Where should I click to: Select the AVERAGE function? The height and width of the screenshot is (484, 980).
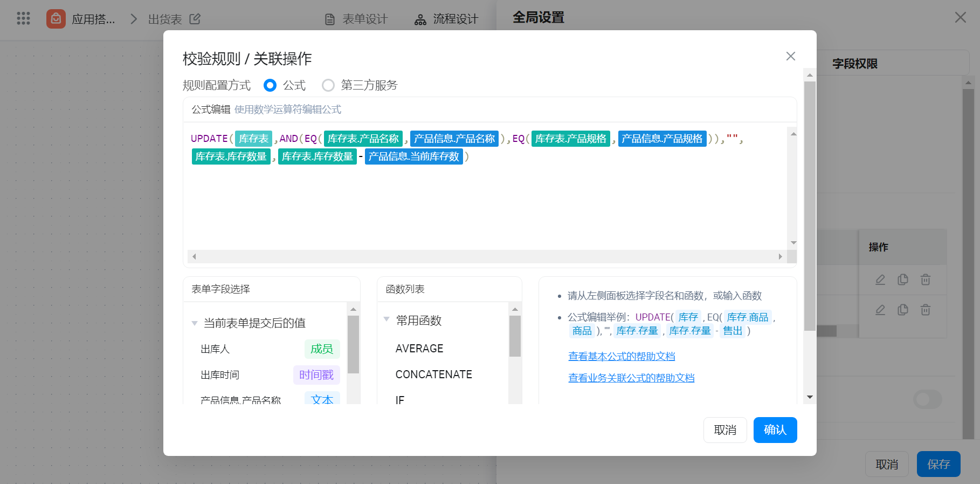(x=419, y=349)
